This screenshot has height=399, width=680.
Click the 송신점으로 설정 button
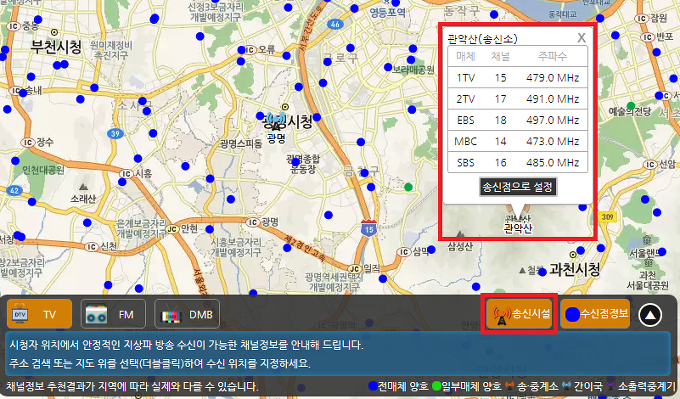pos(518,187)
